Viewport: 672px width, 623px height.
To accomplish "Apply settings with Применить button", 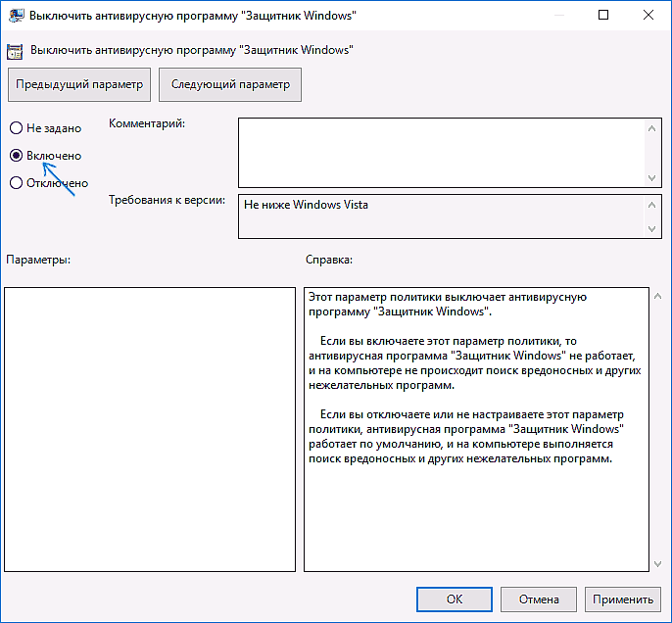I will pyautogui.click(x=622, y=599).
